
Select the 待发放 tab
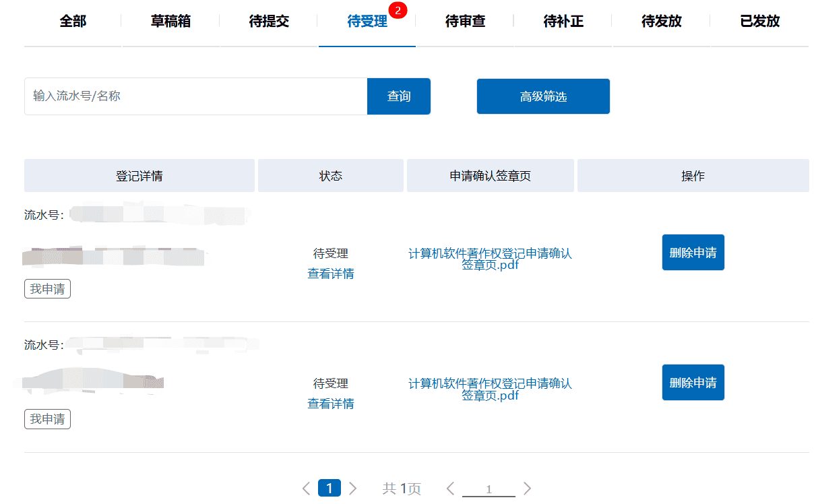[x=661, y=21]
